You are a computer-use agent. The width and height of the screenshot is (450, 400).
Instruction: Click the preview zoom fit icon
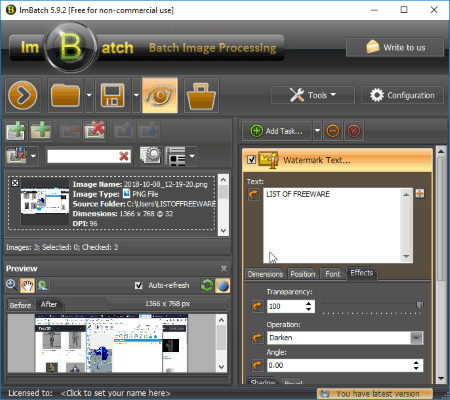coord(42,286)
